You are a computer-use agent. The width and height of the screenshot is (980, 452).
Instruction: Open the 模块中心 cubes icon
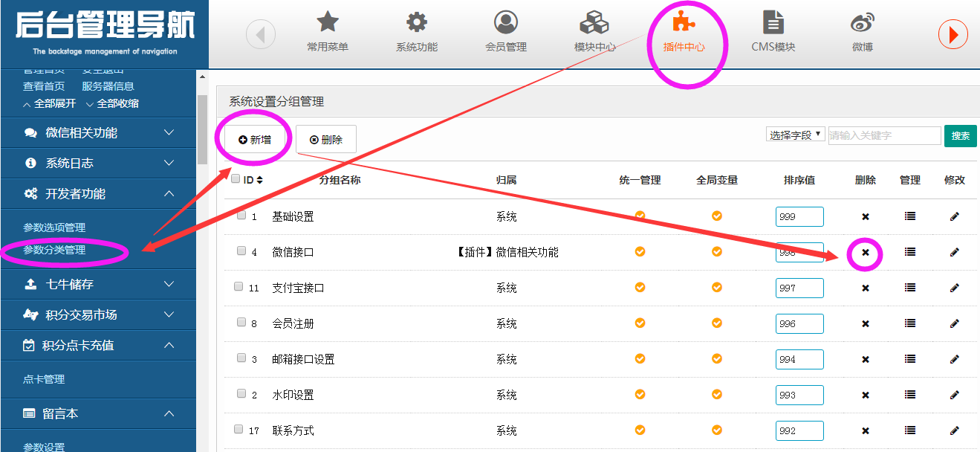coord(594,22)
